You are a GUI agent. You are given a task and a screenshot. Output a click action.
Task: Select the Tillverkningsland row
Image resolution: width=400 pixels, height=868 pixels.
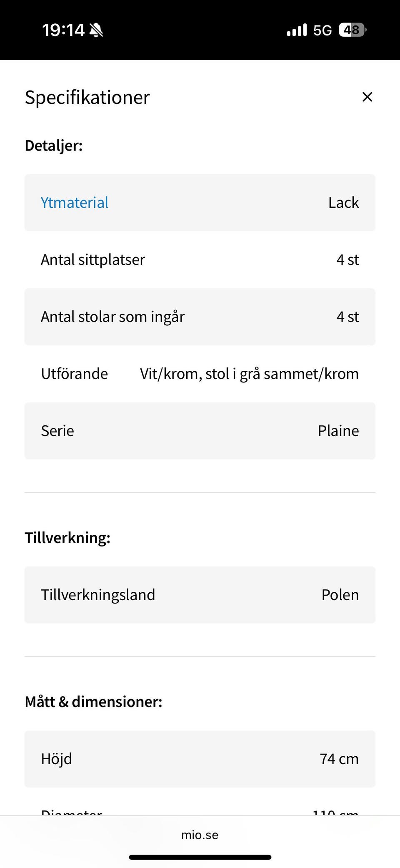200,595
